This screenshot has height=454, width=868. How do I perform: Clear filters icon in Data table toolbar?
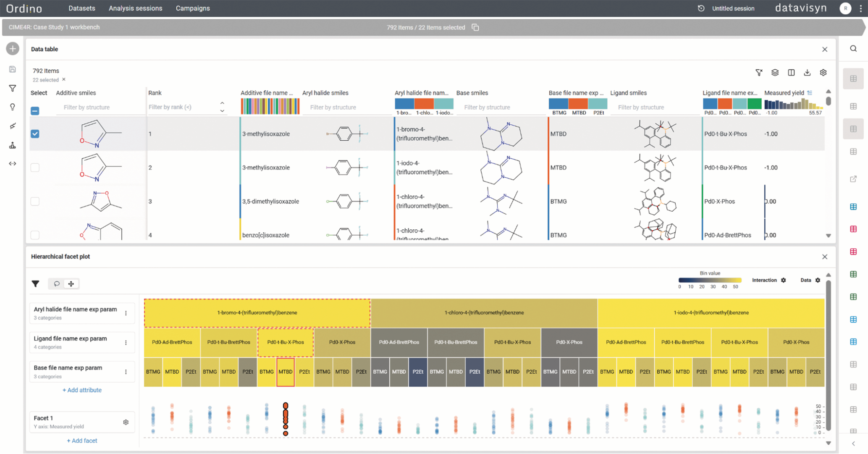(x=759, y=73)
